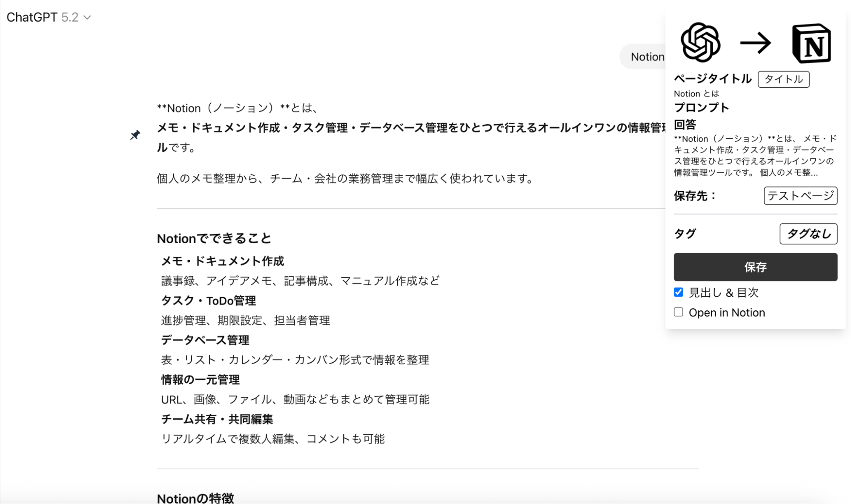Click the 保存先 label in the popup
The height and width of the screenshot is (504, 851).
(x=694, y=196)
